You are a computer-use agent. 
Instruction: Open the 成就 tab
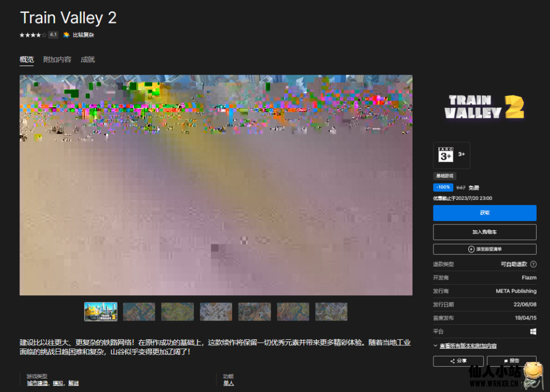(88, 60)
